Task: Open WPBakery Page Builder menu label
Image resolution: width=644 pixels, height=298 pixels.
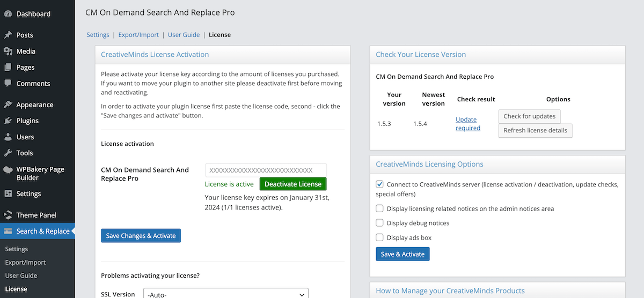Action: [40, 174]
